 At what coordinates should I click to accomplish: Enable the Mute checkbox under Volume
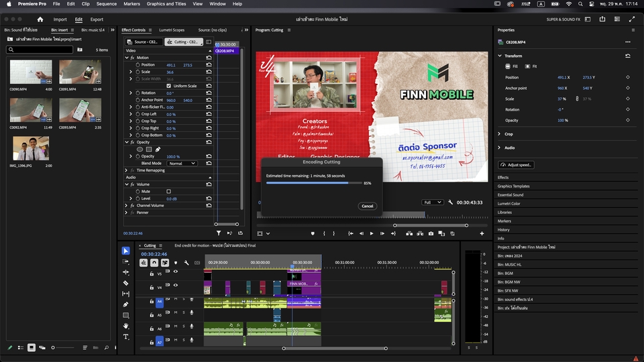(168, 191)
